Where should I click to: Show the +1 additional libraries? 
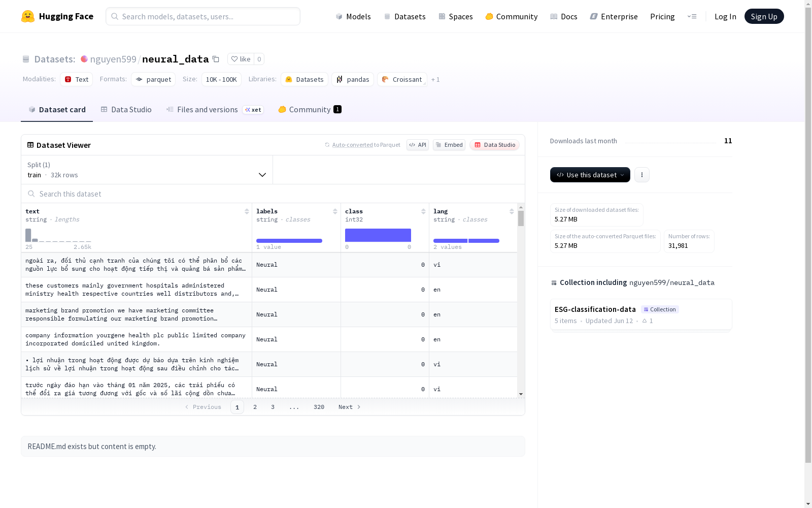coord(435,79)
